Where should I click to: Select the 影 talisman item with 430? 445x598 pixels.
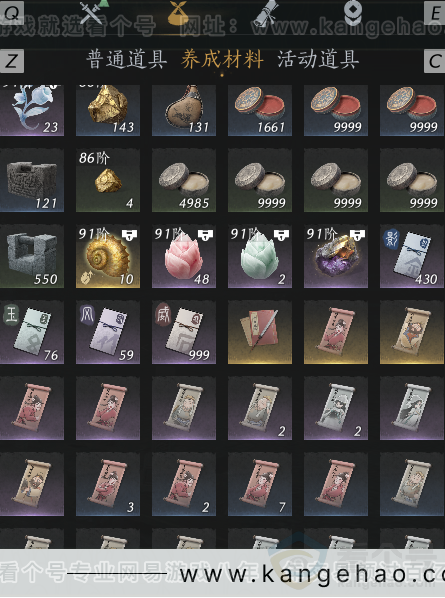pyautogui.click(x=412, y=256)
